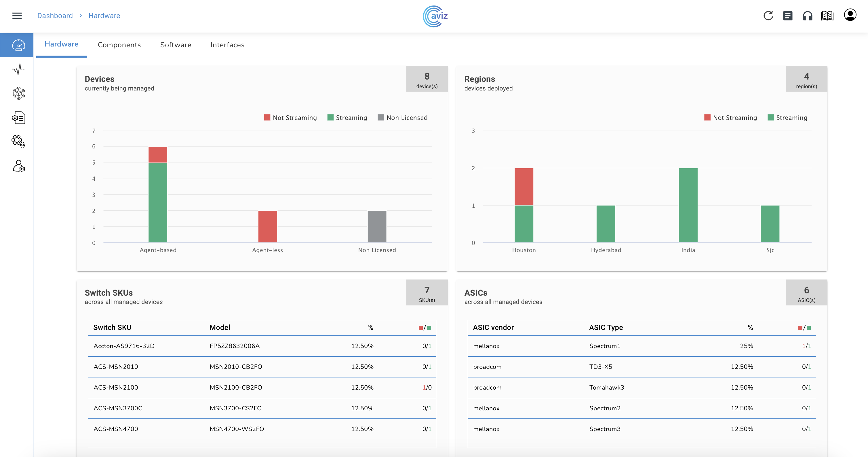Toggle Streaming legend in Regions chart
The image size is (868, 457).
787,117
